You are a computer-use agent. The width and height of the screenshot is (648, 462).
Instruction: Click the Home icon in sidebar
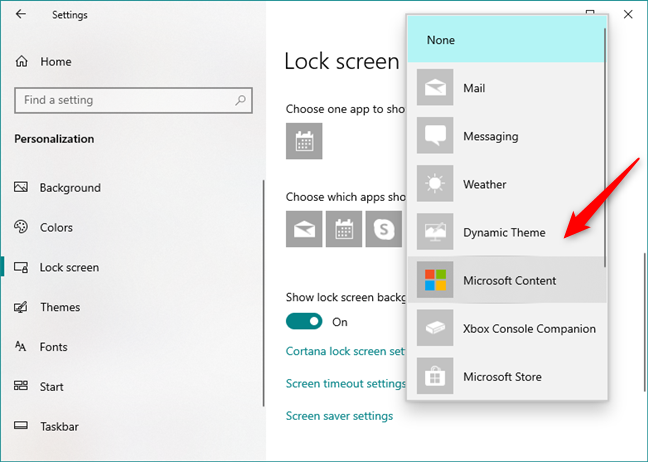point(21,62)
